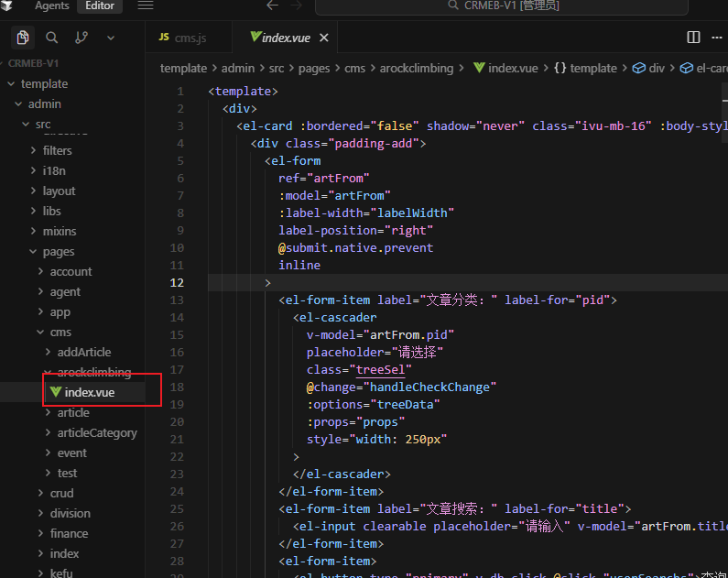Open the Source Control branch icon
Screen dimensions: 728x578
pyautogui.click(x=81, y=38)
